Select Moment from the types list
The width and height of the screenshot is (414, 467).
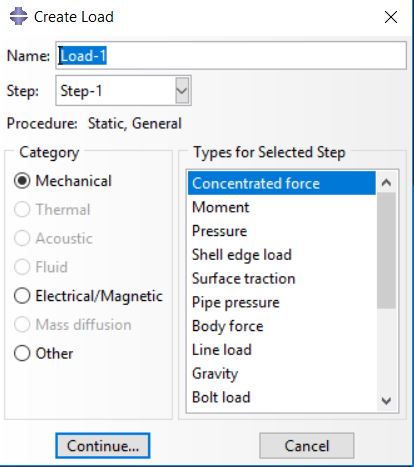coord(282,207)
